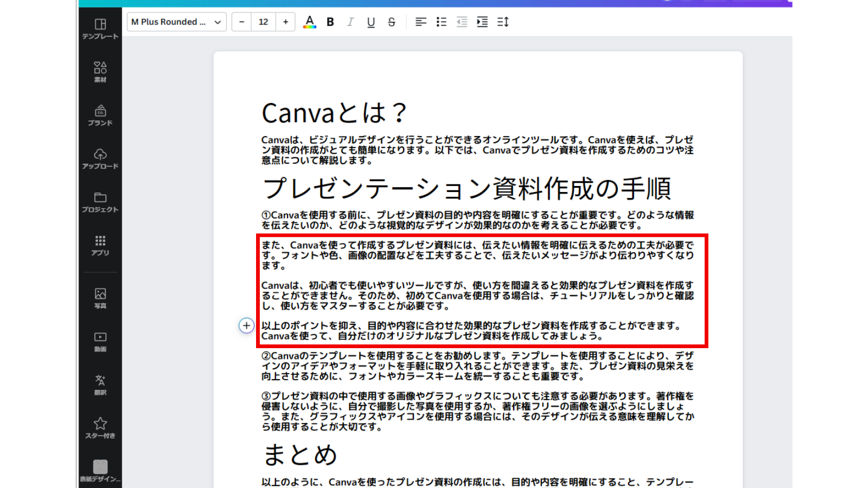Open the 表紙デザイン sidebar item
868x488 pixels.
(x=100, y=471)
